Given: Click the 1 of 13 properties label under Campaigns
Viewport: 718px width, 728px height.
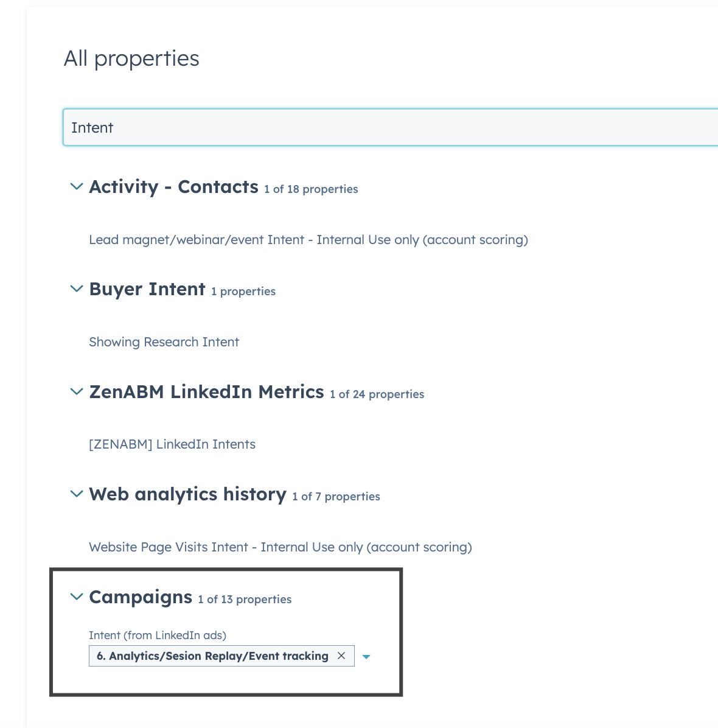Looking at the screenshot, I should click(244, 600).
